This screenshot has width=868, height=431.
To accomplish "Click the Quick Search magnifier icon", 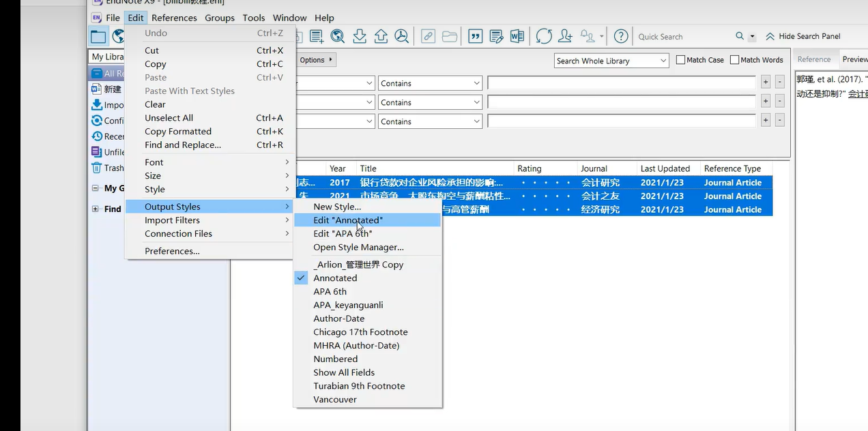I will click(x=740, y=36).
